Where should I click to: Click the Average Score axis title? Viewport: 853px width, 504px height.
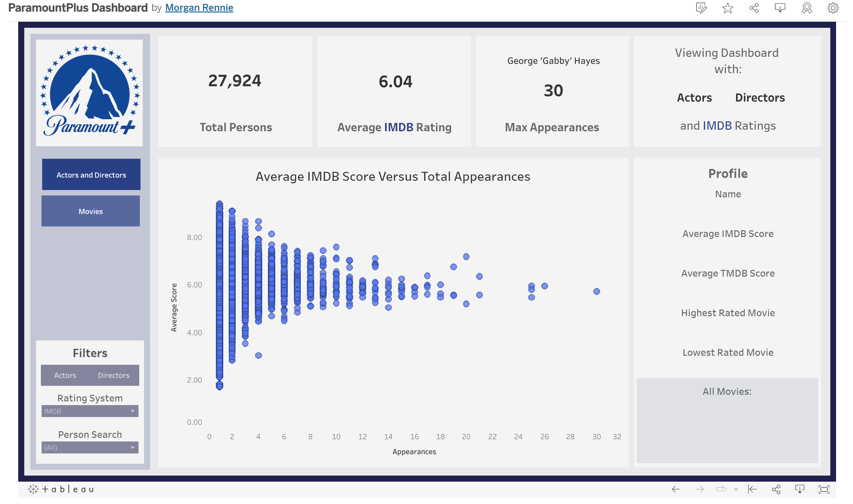[174, 307]
